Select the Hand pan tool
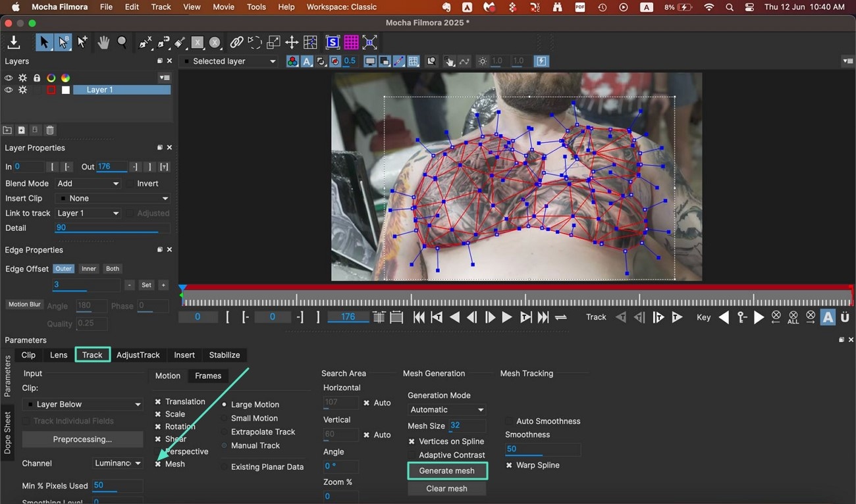 103,43
